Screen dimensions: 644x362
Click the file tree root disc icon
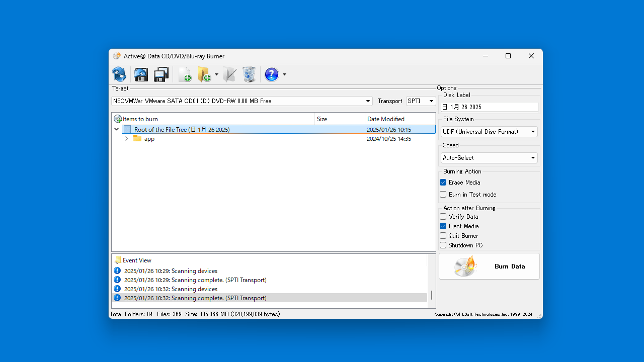coord(128,129)
